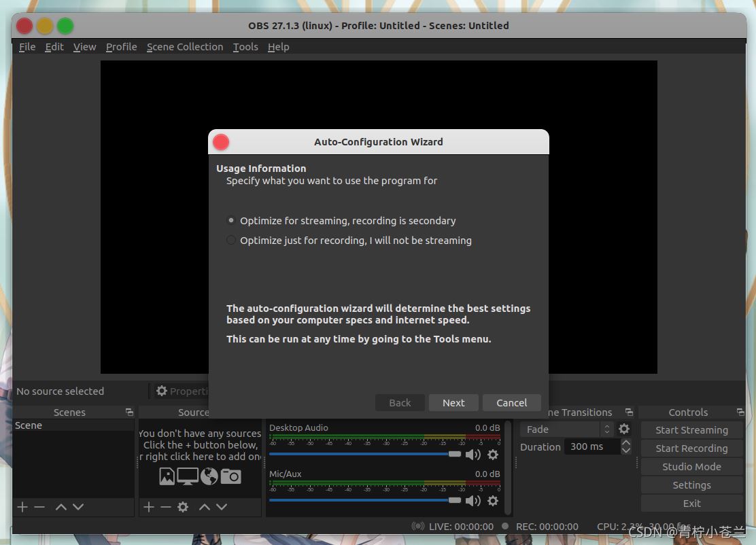
Task: Mute the Mic/Aux speaker icon
Action: click(473, 501)
